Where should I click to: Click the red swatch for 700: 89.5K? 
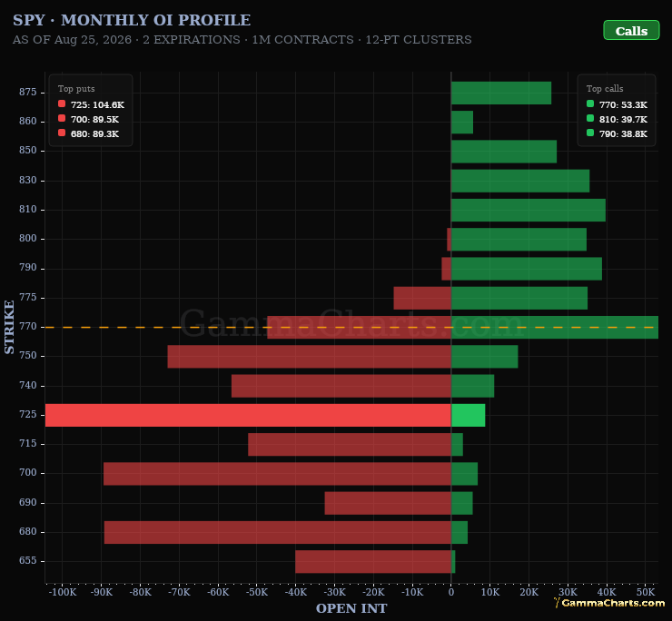pyautogui.click(x=62, y=118)
